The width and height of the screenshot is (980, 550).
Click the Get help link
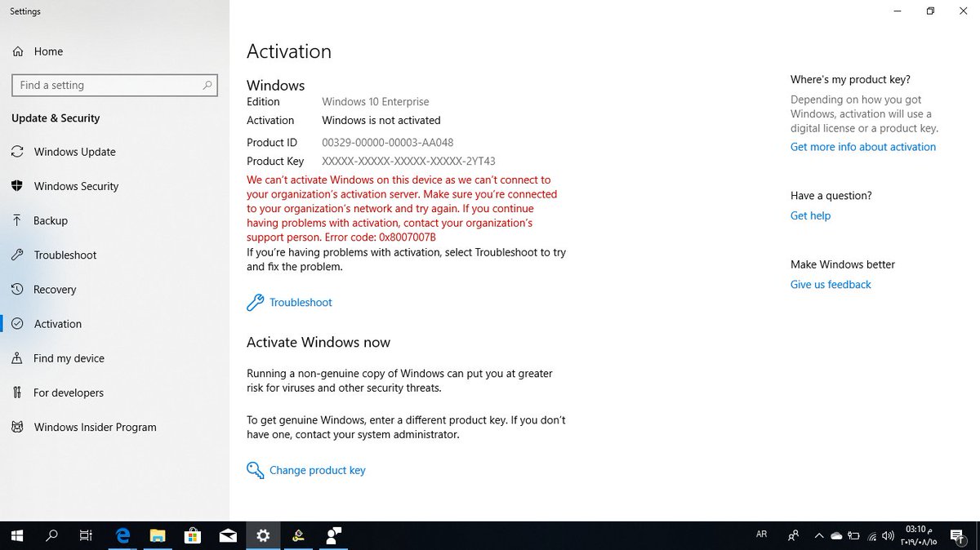pos(810,215)
